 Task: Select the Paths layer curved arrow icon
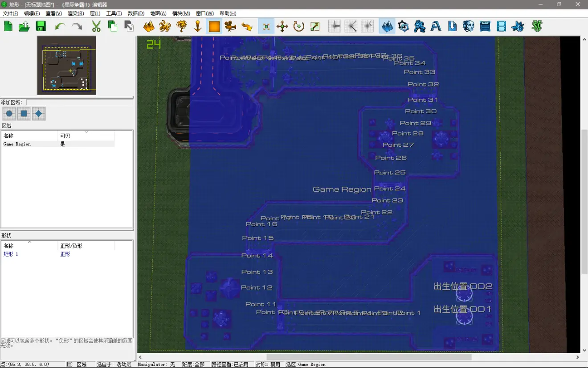coord(247,26)
